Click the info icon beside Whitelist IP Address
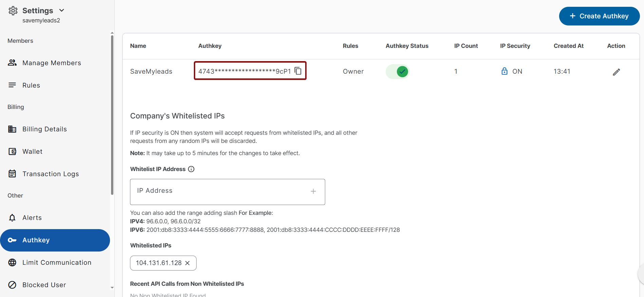The width and height of the screenshot is (644, 297). tap(191, 169)
